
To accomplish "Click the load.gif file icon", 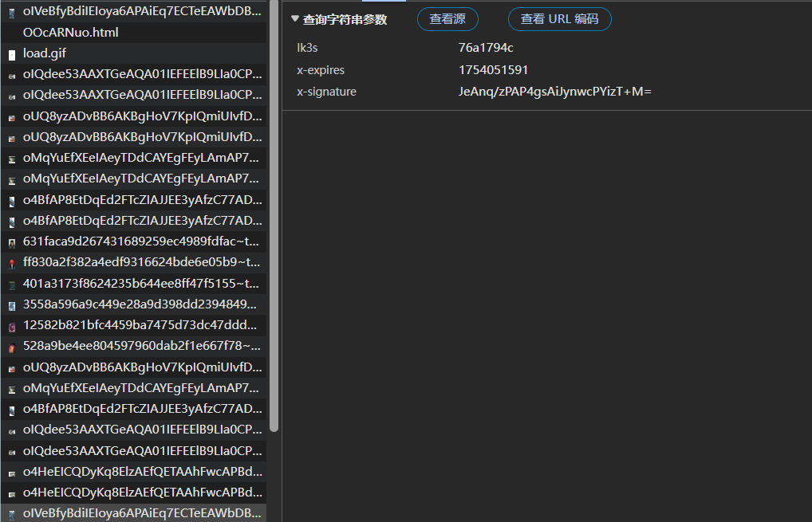I will click(12, 55).
